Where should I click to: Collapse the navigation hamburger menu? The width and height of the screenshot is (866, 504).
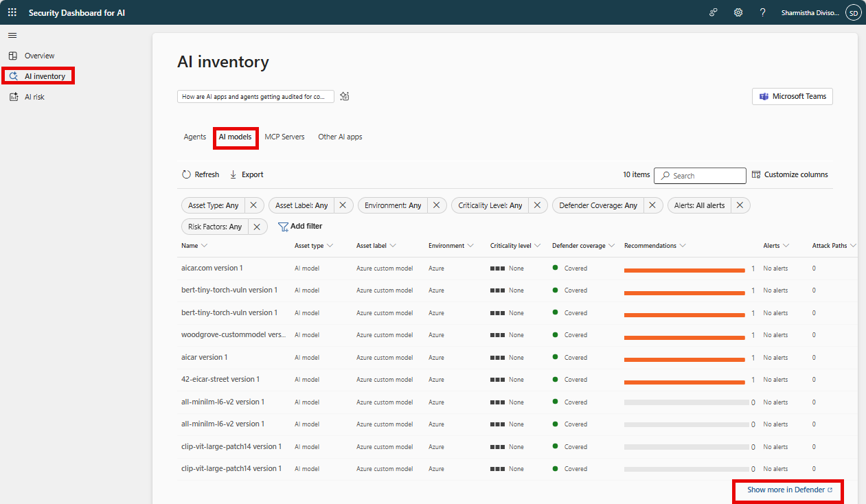pos(12,35)
